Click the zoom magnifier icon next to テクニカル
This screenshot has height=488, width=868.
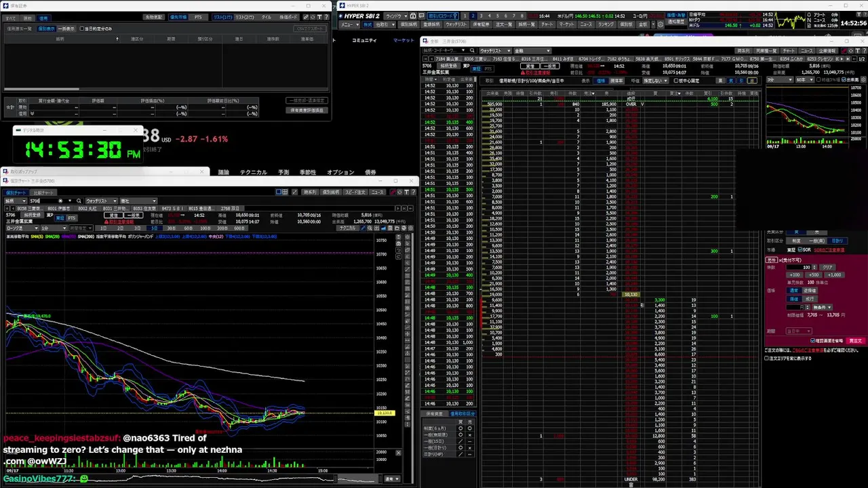[370, 228]
